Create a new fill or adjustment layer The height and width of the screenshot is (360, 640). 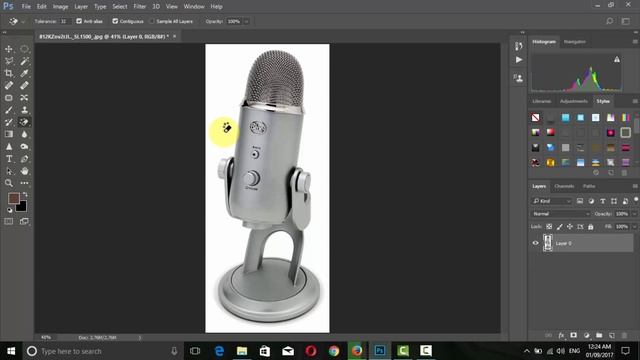587,335
